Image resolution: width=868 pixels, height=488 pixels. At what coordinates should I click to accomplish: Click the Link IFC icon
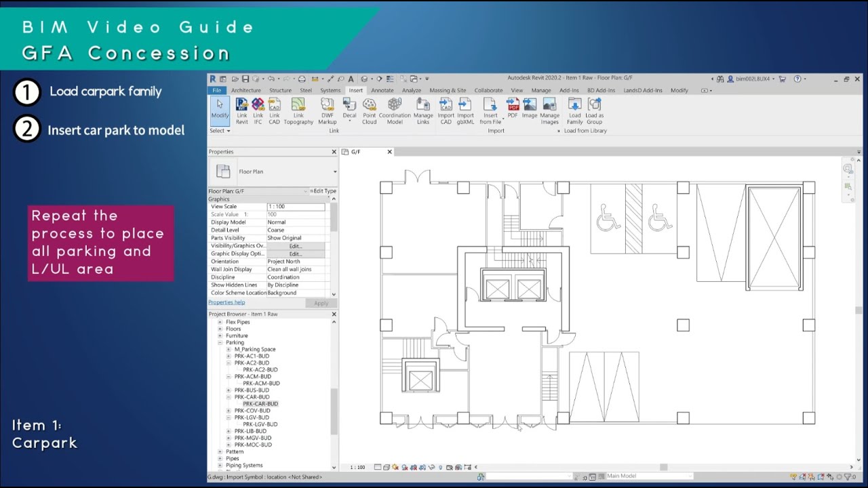coord(258,111)
